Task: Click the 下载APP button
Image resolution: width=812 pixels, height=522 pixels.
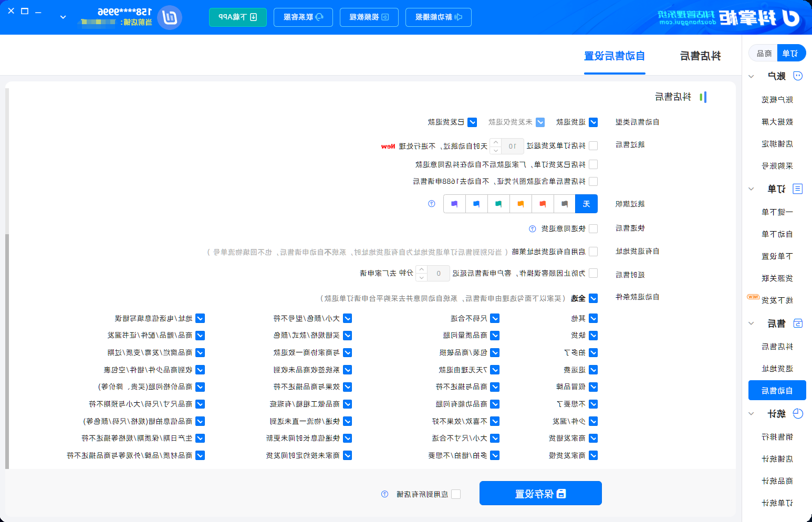Action: click(238, 17)
